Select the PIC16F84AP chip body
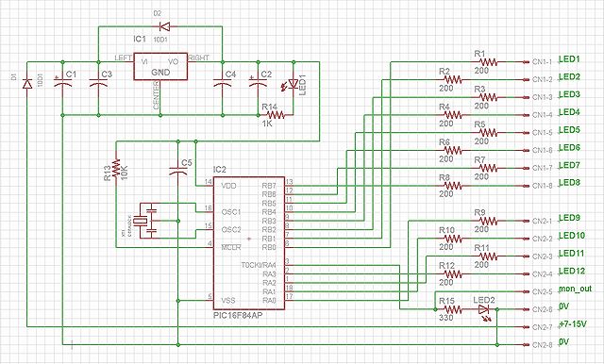The width and height of the screenshot is (604, 364). click(249, 243)
